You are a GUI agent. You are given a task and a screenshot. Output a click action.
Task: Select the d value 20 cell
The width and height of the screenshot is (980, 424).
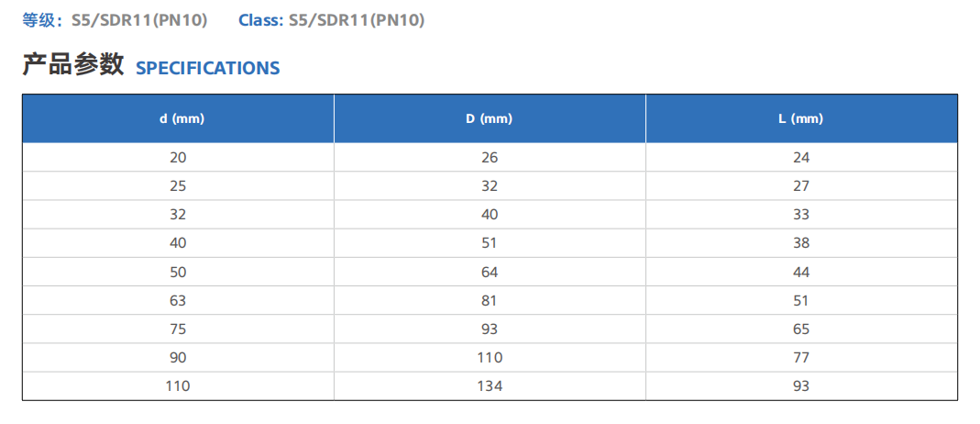pos(178,158)
